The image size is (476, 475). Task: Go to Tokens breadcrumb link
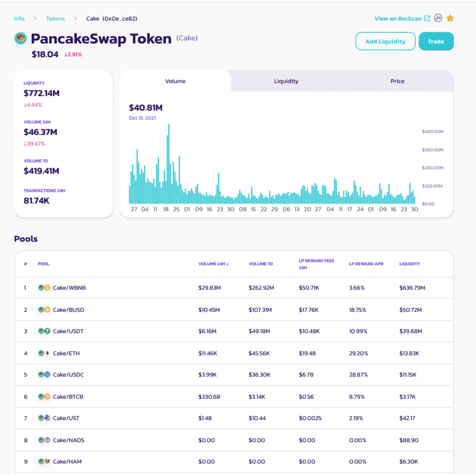(x=55, y=18)
